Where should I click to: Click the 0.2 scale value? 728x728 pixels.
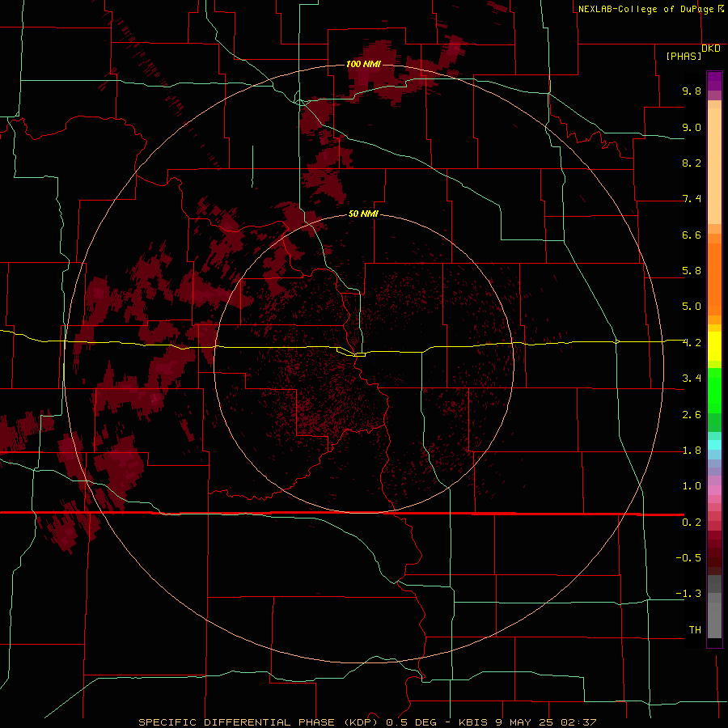point(692,523)
